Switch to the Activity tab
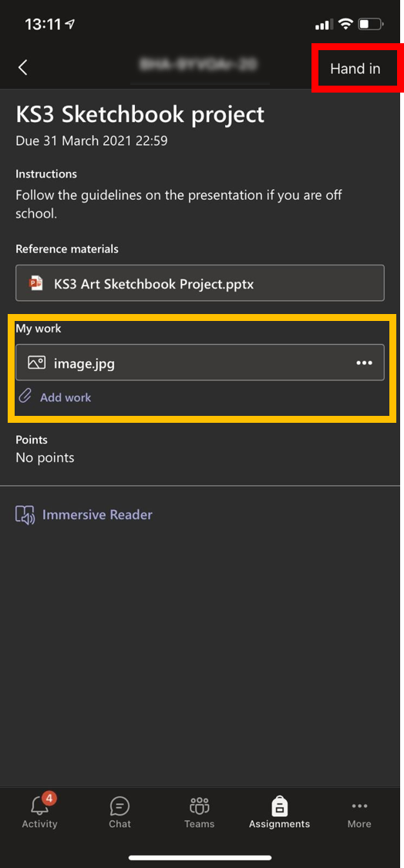 click(40, 812)
